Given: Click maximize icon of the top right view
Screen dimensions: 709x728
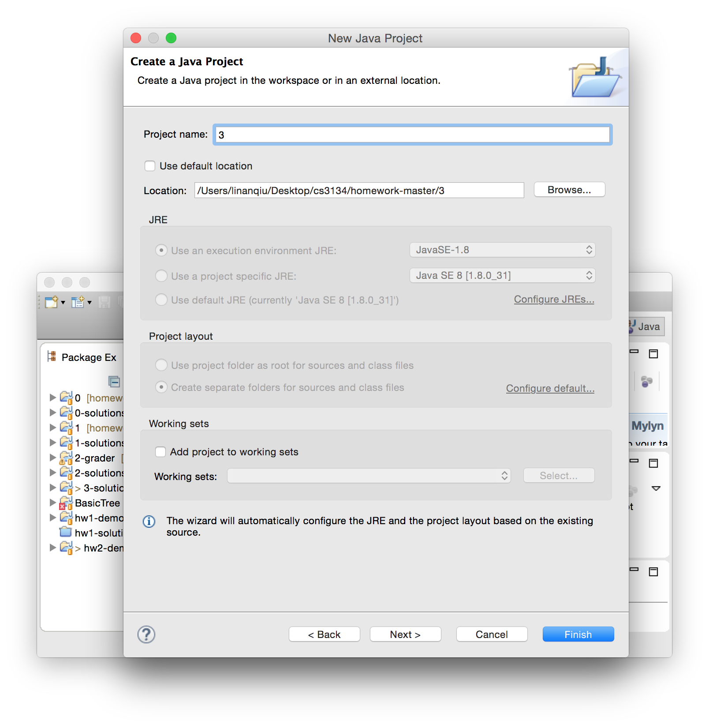Looking at the screenshot, I should coord(653,353).
